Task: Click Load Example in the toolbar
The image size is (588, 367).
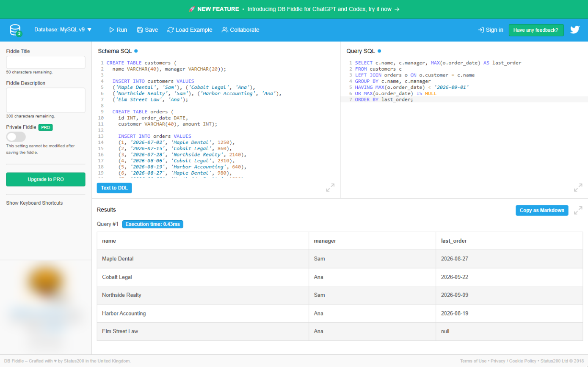Action: 190,30
